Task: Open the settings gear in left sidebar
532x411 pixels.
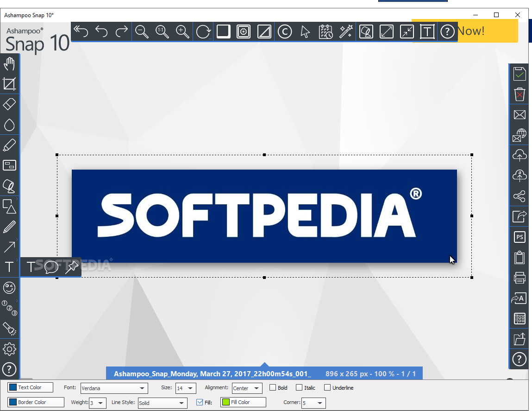Action: tap(9, 349)
